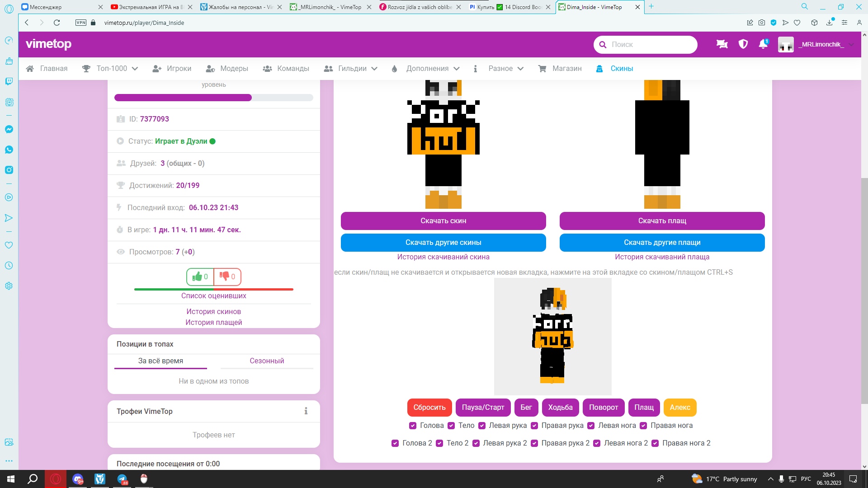Switch to the Сезонный tab
Image resolution: width=868 pixels, height=488 pixels.
pos(267,361)
